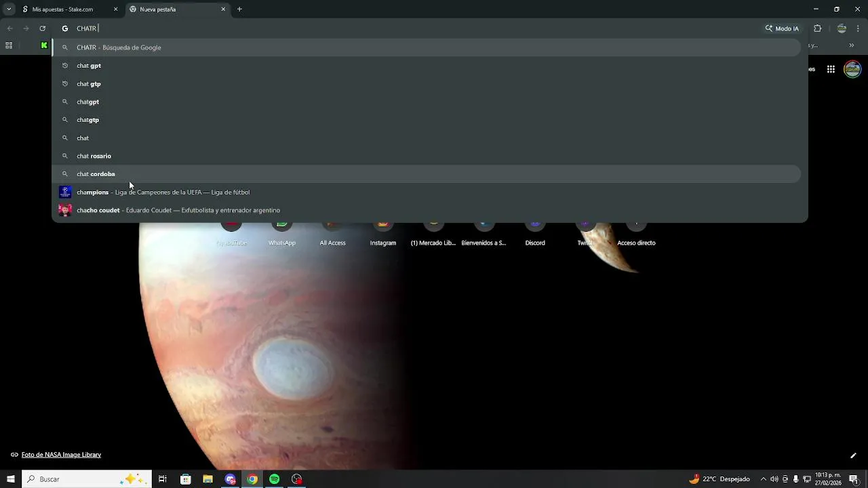Viewport: 868px width, 488px height.
Task: Open the Discord shortcut
Action: 534,234
